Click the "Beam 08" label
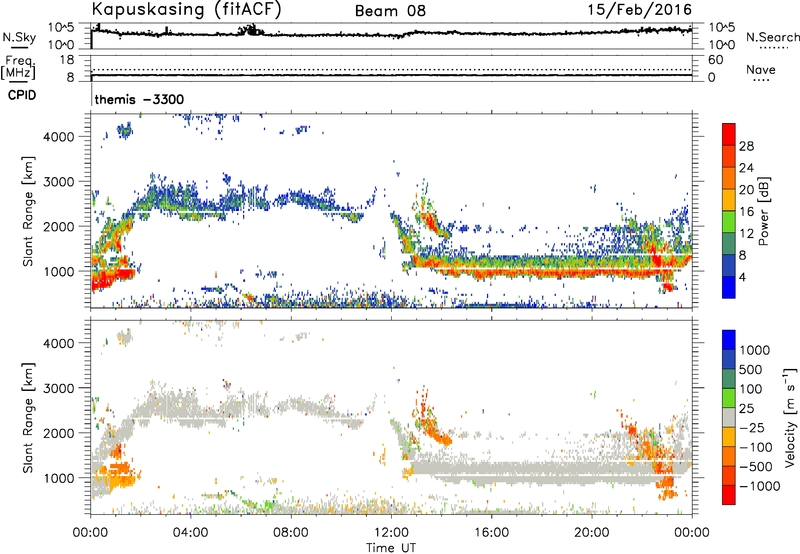Image resolution: width=800 pixels, height=554 pixels. [390, 11]
